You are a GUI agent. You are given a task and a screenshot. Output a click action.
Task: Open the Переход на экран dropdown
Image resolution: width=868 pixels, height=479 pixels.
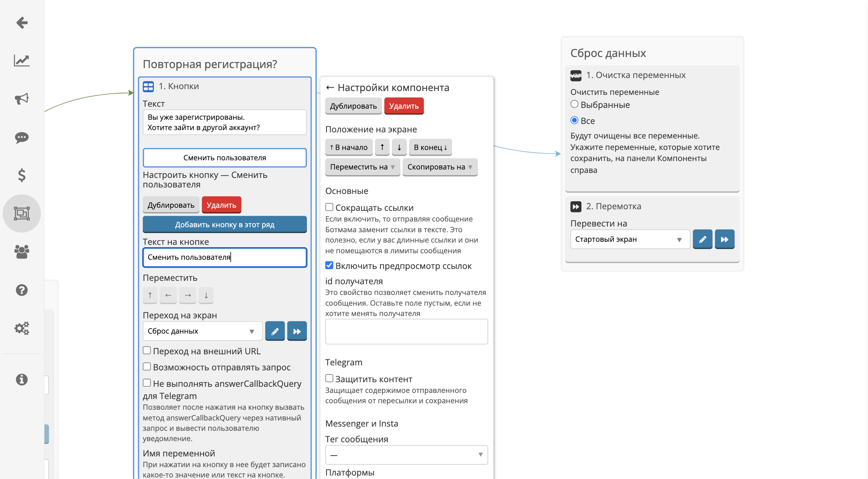[x=202, y=331]
